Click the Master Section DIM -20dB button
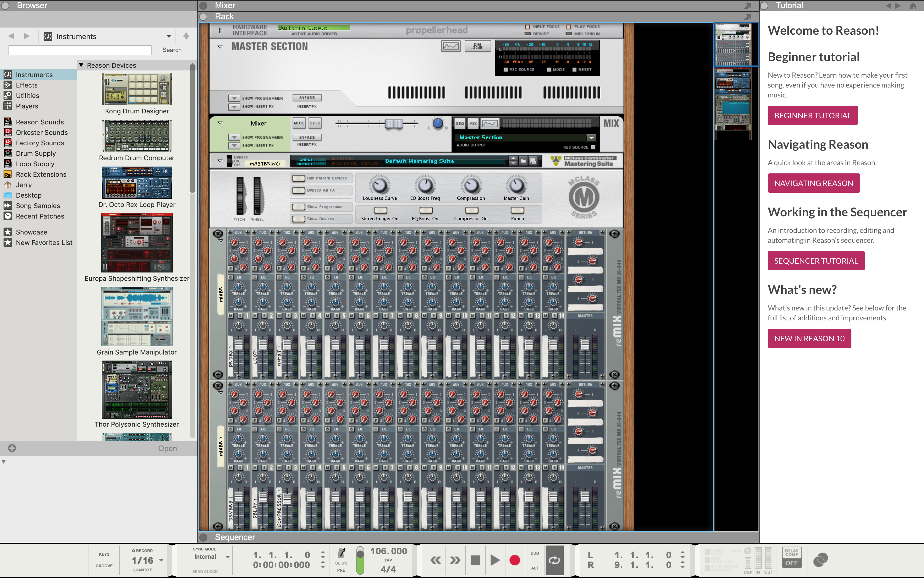This screenshot has width=924, height=578. (478, 46)
